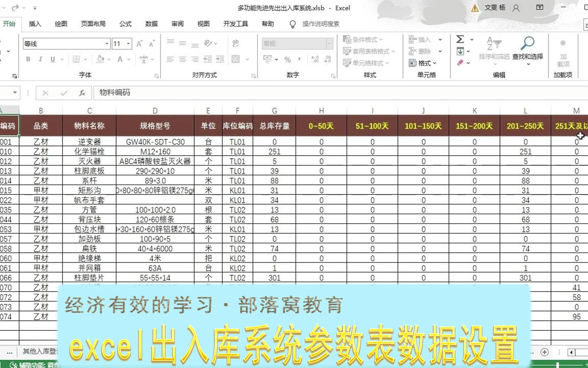The height and width of the screenshot is (368, 588).
Task: Select column D header
Action: coord(155,111)
